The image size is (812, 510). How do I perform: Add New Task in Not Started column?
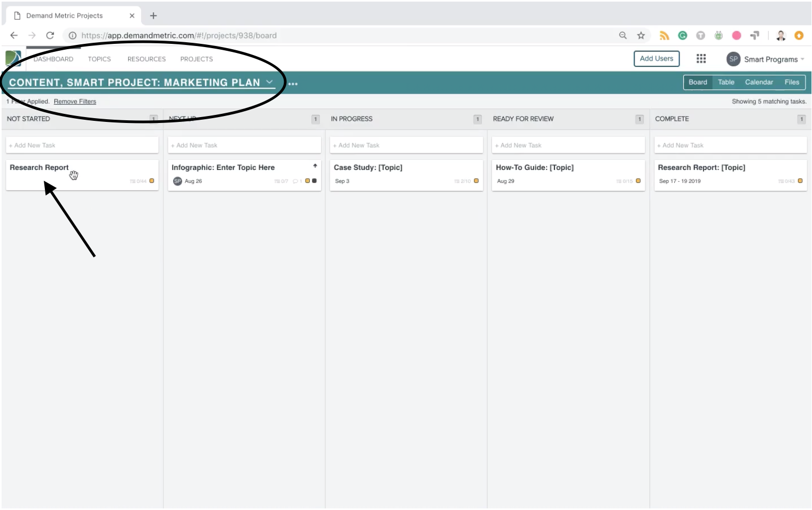pyautogui.click(x=82, y=145)
